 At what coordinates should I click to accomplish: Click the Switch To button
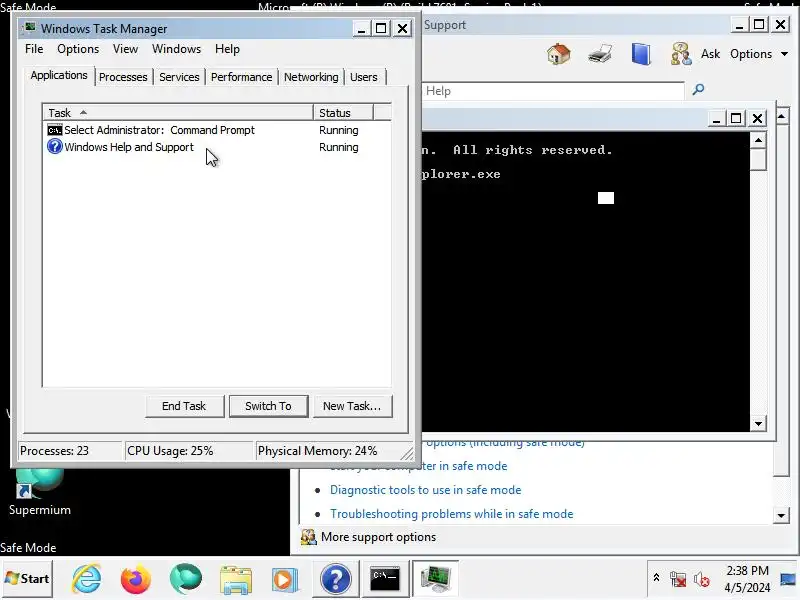[268, 406]
